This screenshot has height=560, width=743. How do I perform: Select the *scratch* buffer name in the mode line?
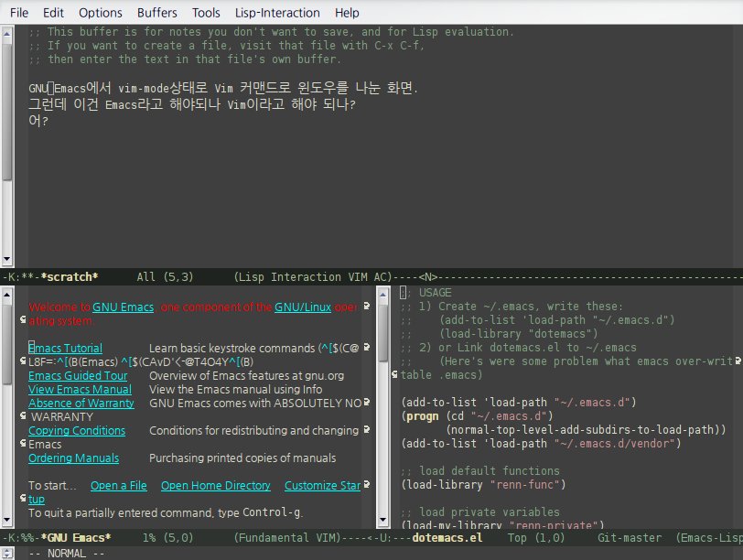[69, 276]
